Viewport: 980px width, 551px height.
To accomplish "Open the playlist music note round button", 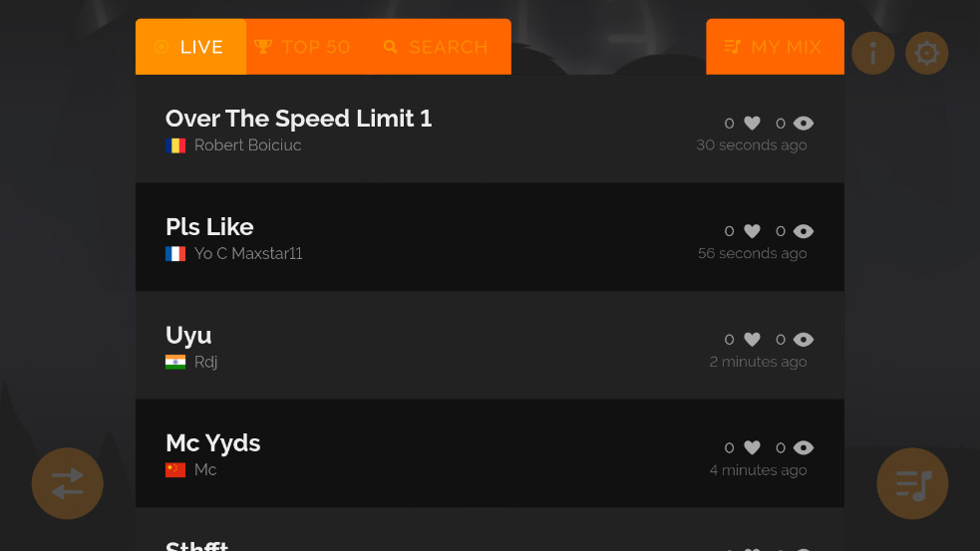I will tap(912, 483).
